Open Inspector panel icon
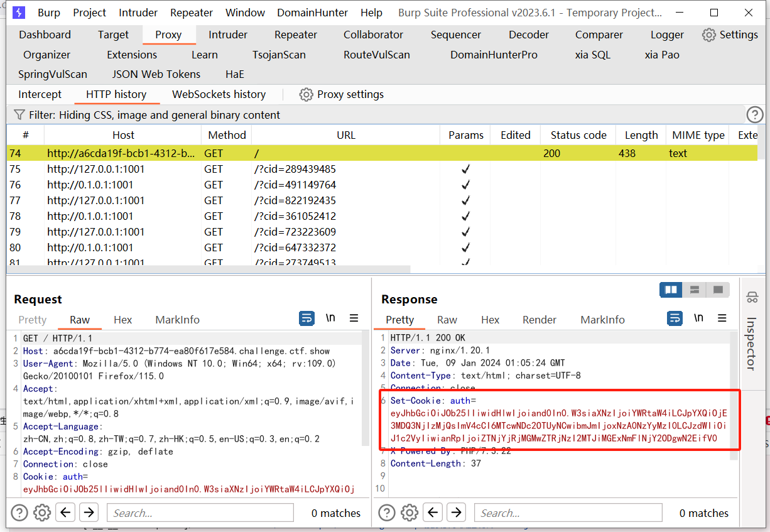The height and width of the screenshot is (532, 770). pos(752,297)
